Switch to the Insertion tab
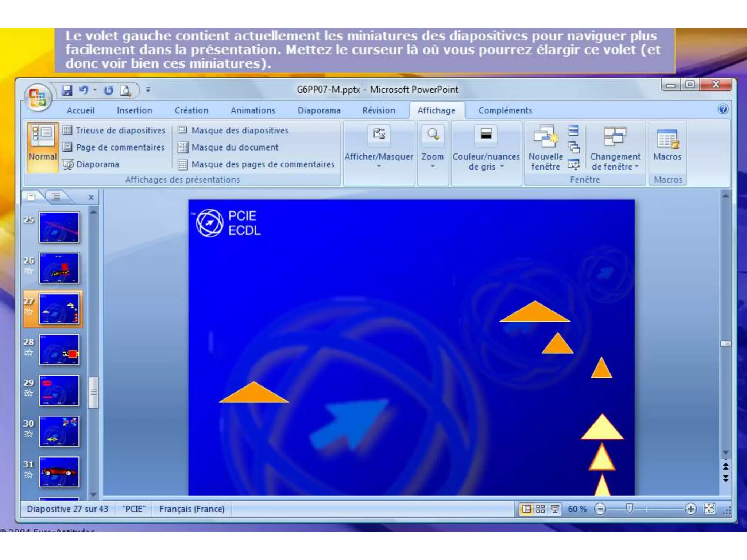 (134, 110)
